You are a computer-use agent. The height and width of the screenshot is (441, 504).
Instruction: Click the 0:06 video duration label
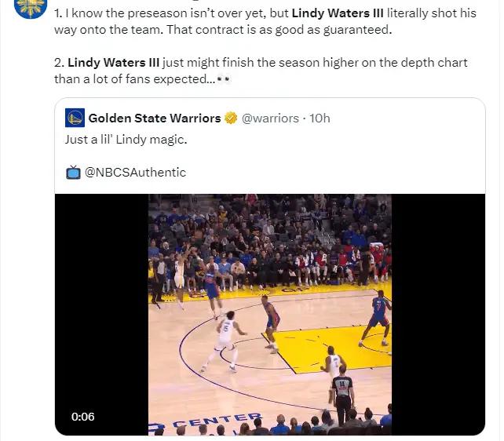pos(83,417)
